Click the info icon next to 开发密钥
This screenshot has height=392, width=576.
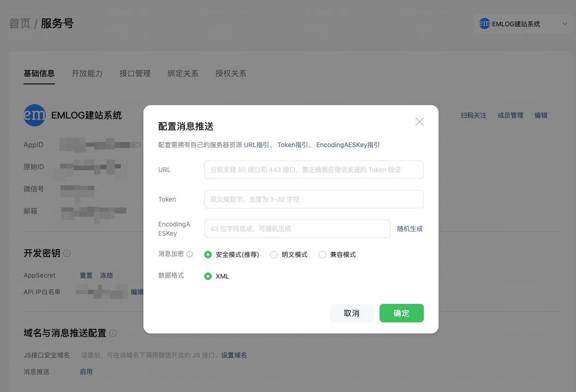67,253
